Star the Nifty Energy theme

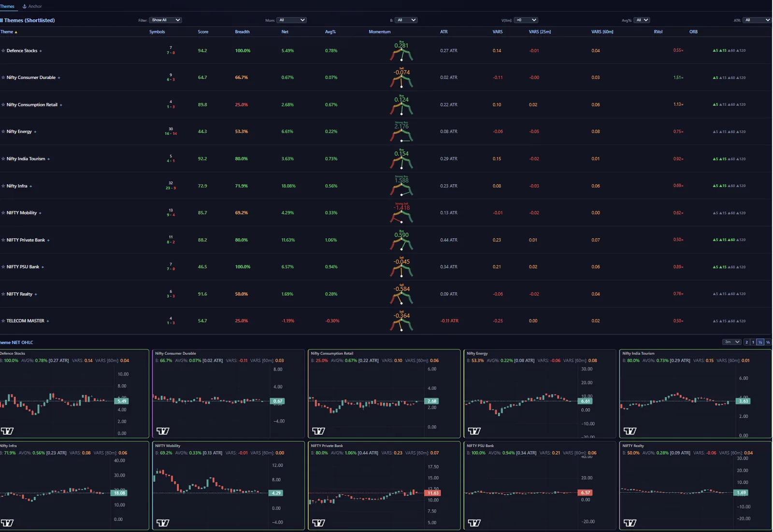pos(3,132)
